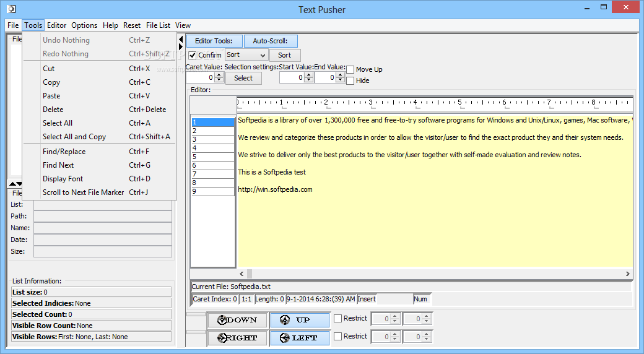Click the Name field in file info
This screenshot has width=644, height=354.
(x=103, y=228)
